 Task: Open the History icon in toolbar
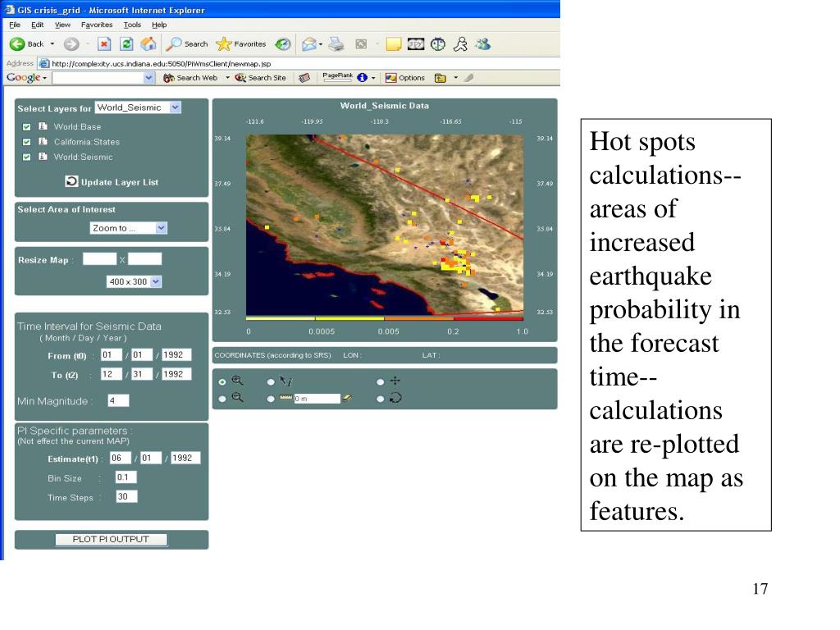click(x=283, y=44)
